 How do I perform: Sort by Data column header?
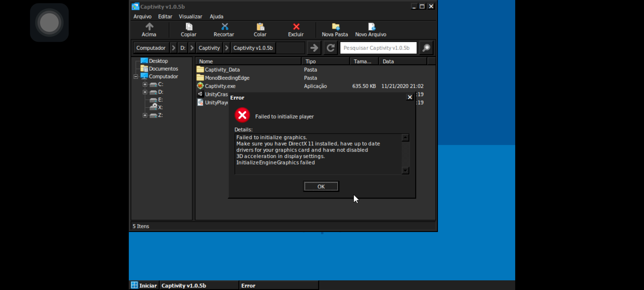tap(403, 61)
